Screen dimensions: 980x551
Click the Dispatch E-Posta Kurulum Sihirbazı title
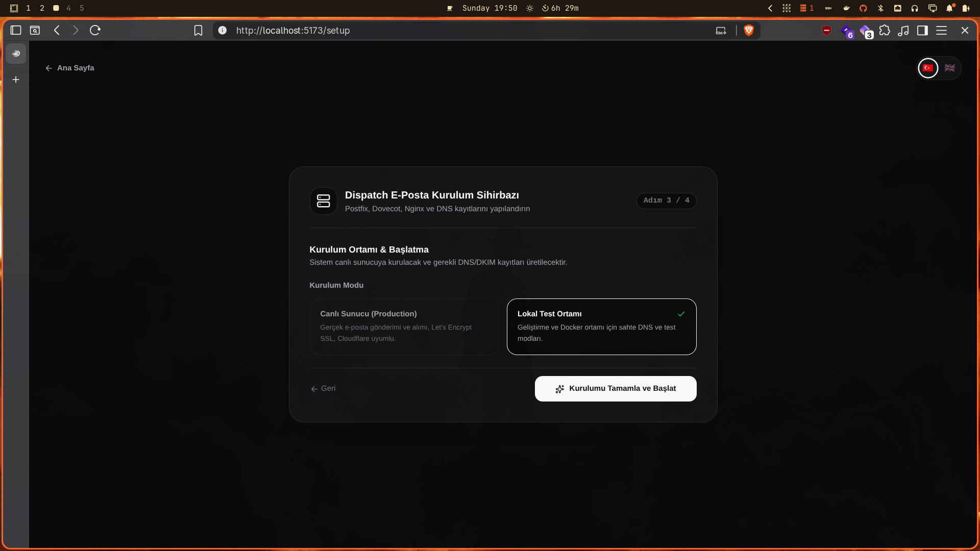click(432, 195)
